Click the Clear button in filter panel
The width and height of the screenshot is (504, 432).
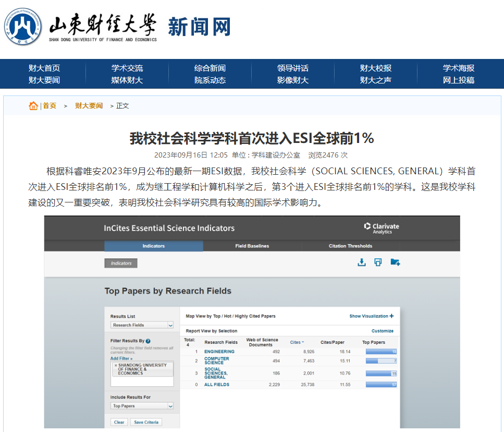pyautogui.click(x=119, y=422)
